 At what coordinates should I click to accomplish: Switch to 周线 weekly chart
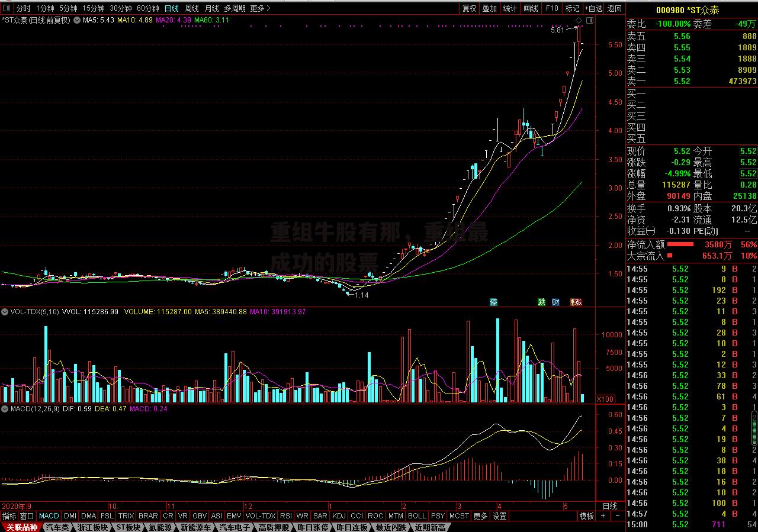pyautogui.click(x=191, y=8)
